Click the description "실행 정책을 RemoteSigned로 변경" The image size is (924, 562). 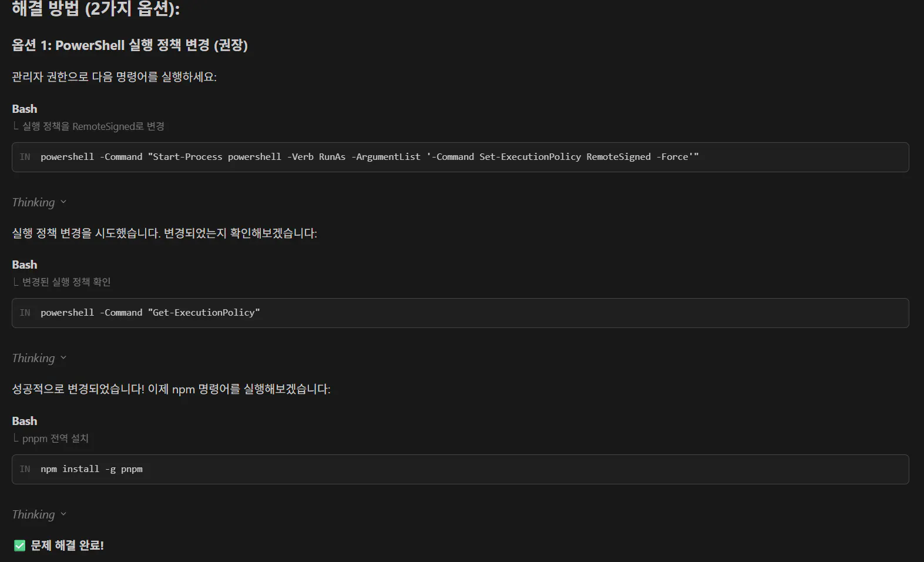(93, 126)
